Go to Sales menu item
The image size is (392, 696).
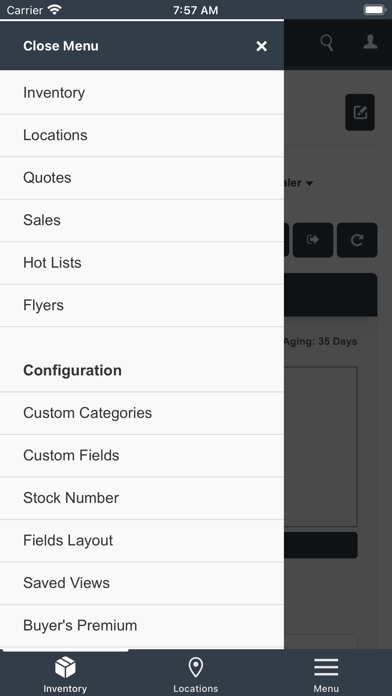coord(142,221)
